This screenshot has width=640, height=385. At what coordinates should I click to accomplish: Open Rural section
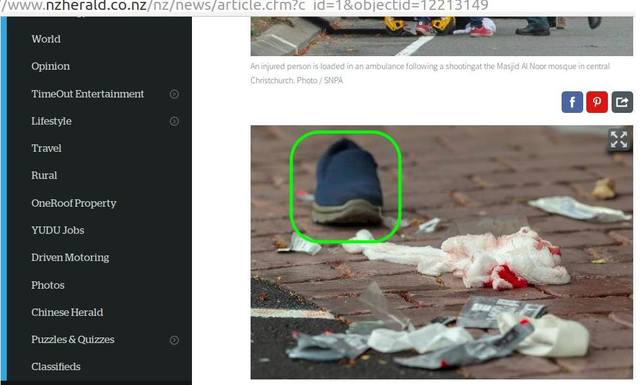coord(44,176)
